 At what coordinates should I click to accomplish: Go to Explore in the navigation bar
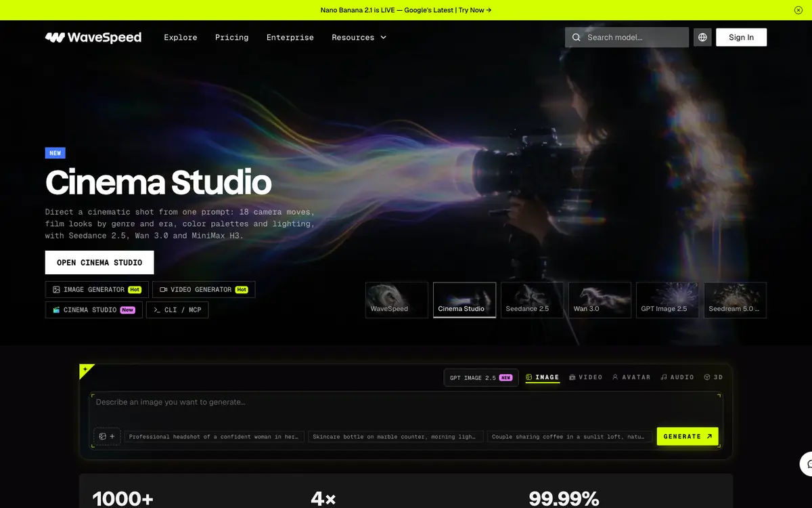(x=181, y=37)
